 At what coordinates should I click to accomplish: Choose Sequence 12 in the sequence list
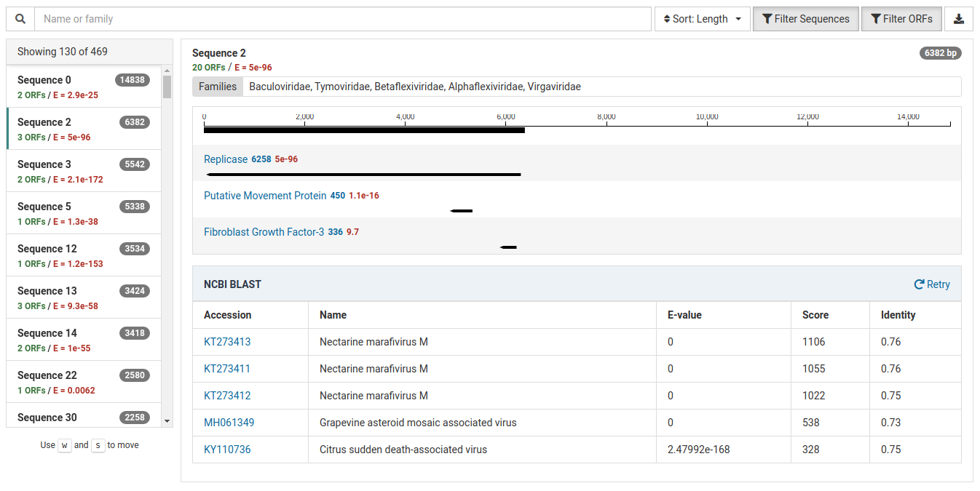83,255
